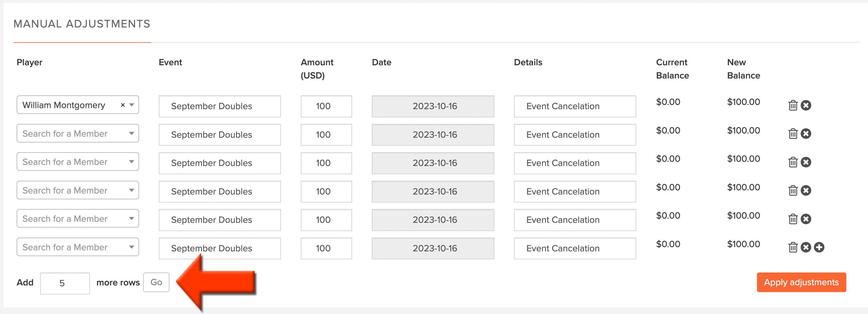Open second row Search for a Member dropdown
This screenshot has height=314, width=868.
(78, 133)
